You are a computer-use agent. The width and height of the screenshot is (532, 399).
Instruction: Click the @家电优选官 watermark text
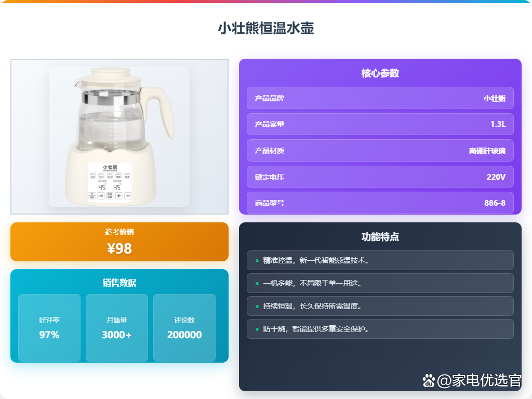click(478, 380)
